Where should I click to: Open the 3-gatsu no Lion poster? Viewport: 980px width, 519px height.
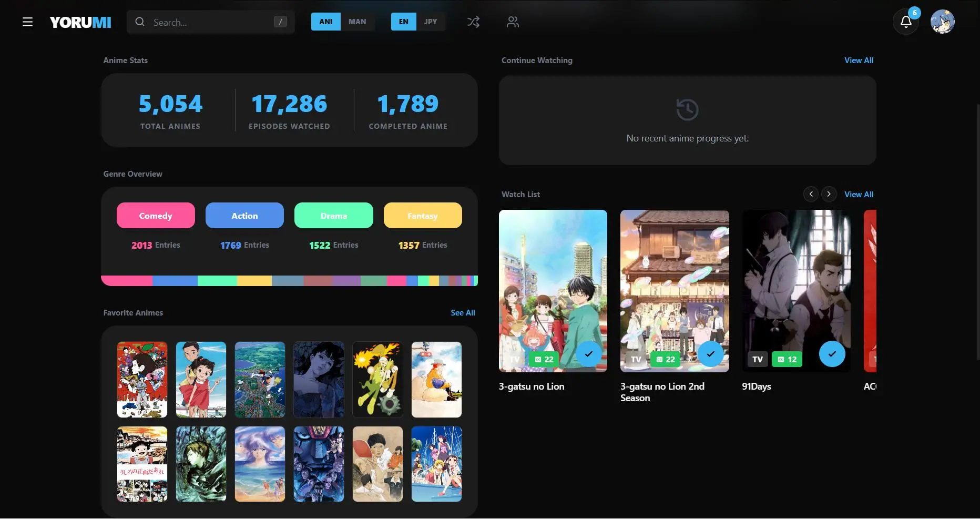coord(553,291)
